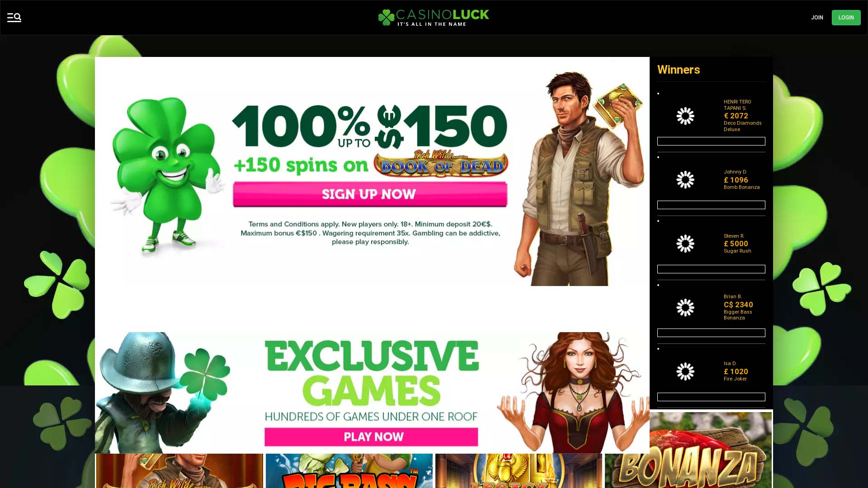Click the CasinoLuck clover logo

tap(433, 18)
